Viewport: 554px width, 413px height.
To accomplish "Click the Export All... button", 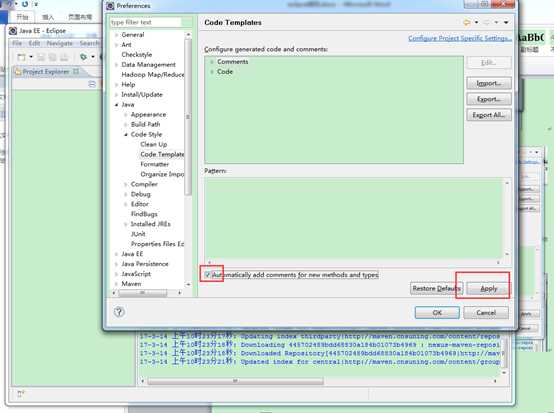I will tap(489, 115).
